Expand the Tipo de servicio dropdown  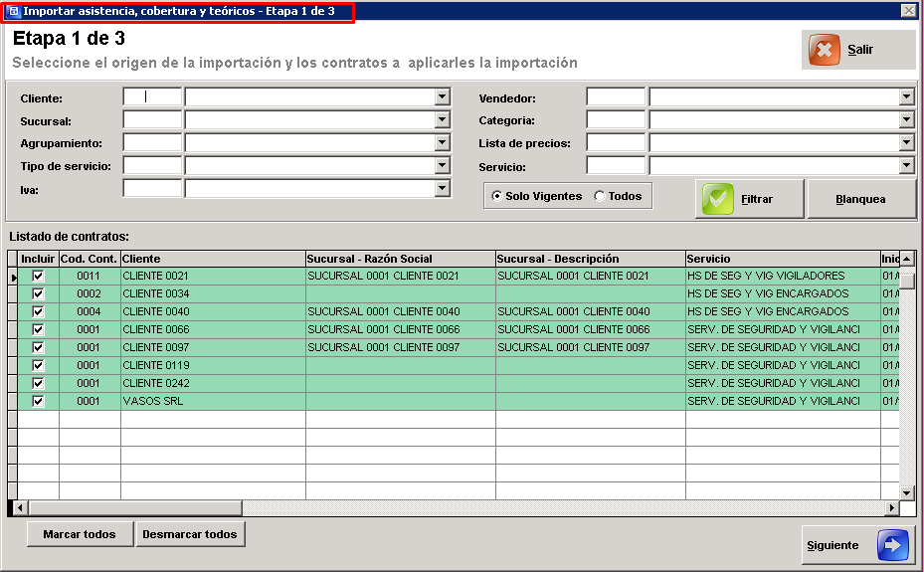pyautogui.click(x=442, y=165)
